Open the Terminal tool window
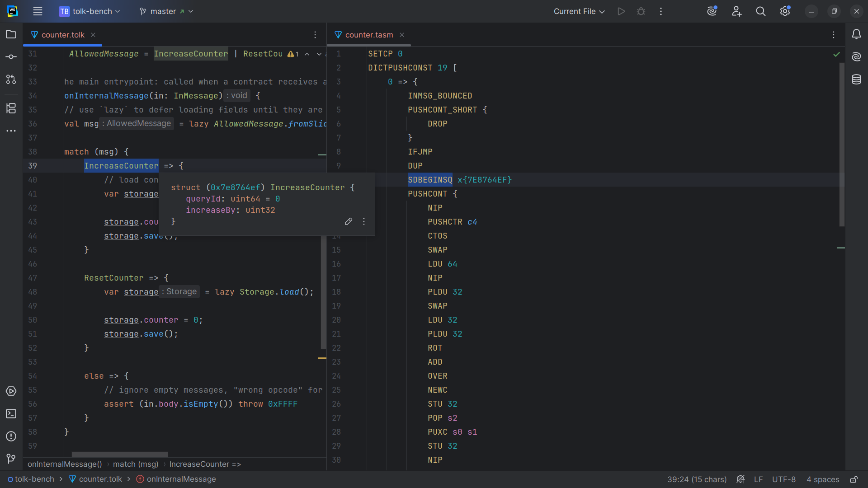868x488 pixels. point(11,414)
